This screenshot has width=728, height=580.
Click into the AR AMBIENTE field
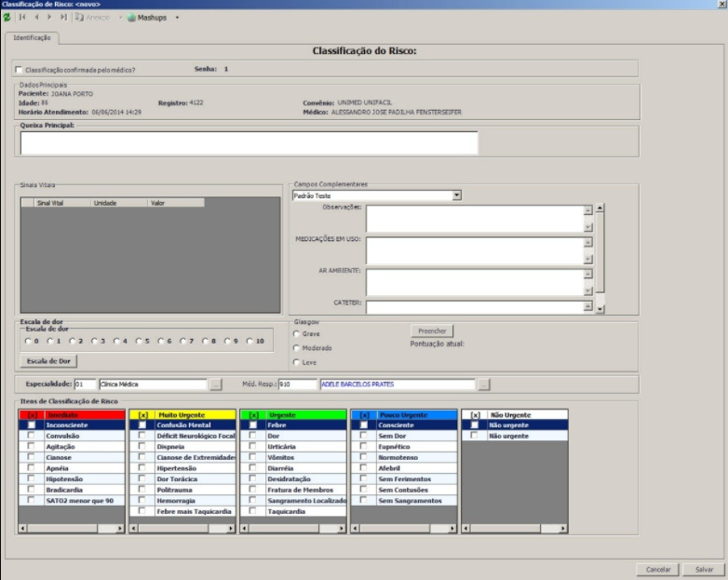click(x=474, y=282)
